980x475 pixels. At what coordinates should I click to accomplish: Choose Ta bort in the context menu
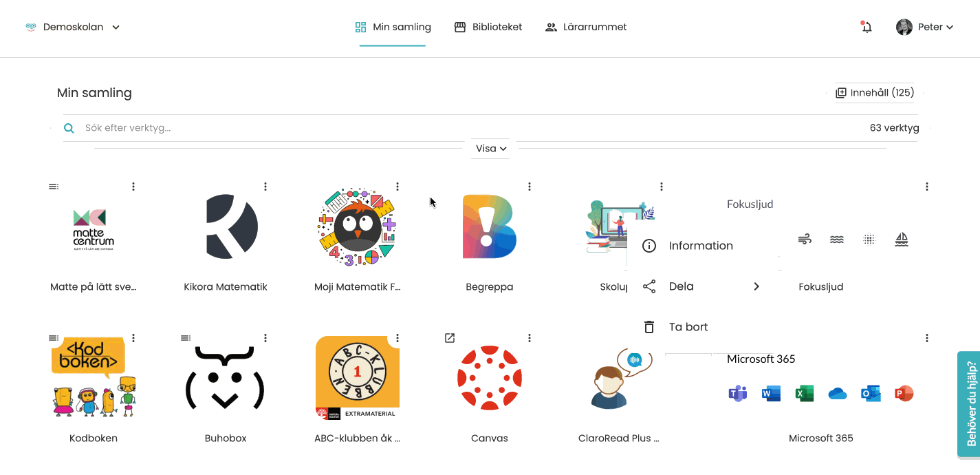click(x=688, y=327)
